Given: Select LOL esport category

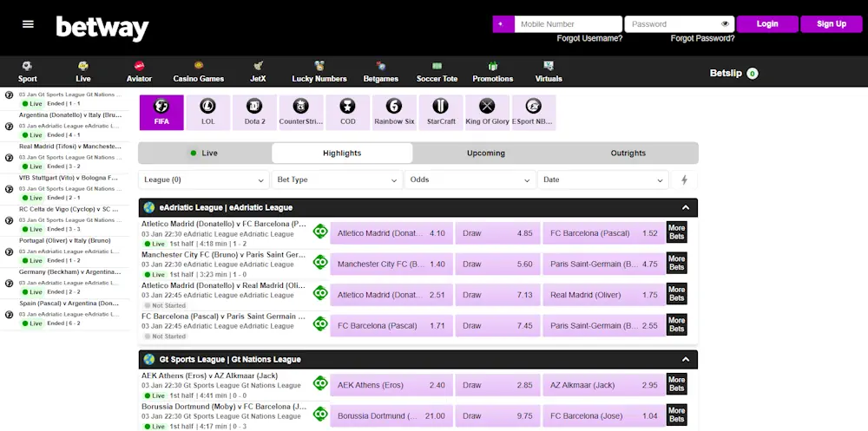Looking at the screenshot, I should click(208, 113).
